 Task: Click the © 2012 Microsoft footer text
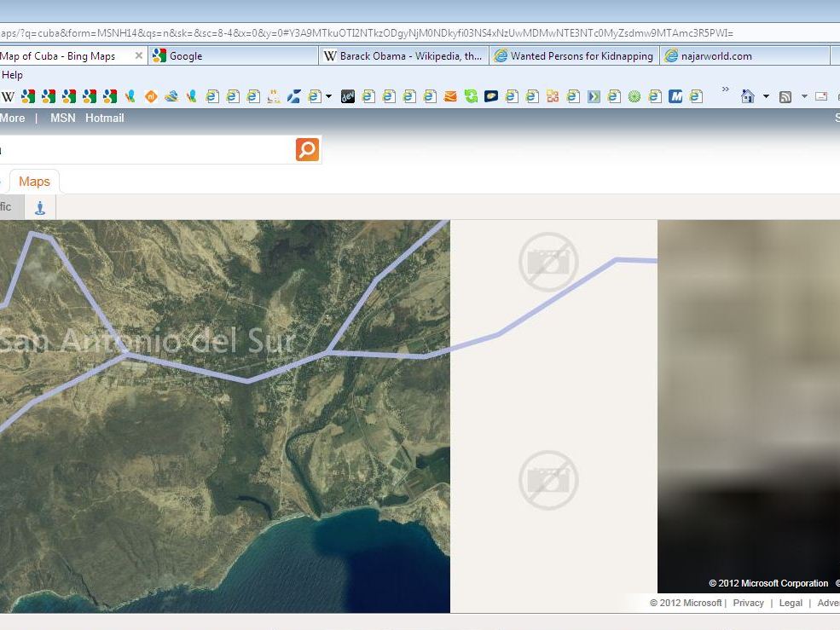click(686, 603)
